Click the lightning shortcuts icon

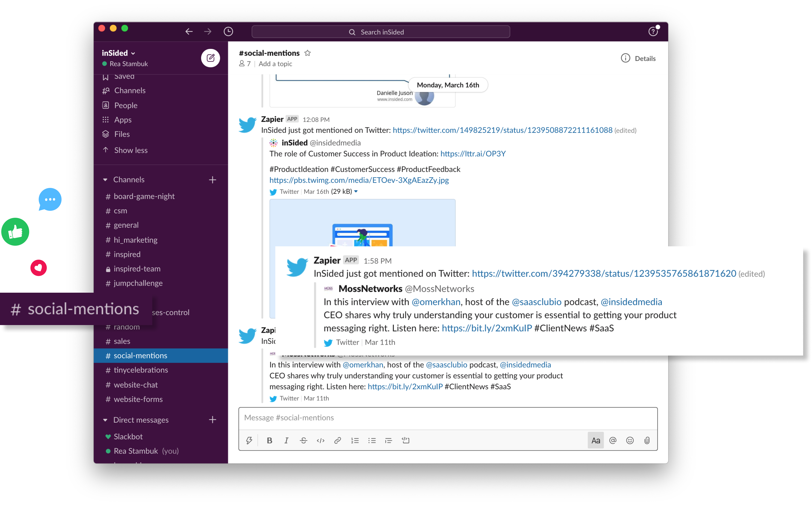(249, 440)
